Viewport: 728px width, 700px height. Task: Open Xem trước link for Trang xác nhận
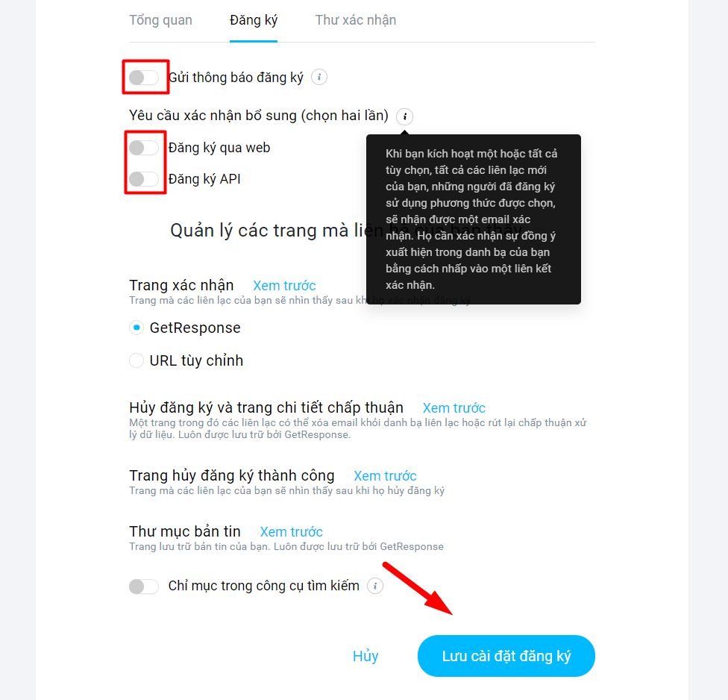click(x=284, y=286)
